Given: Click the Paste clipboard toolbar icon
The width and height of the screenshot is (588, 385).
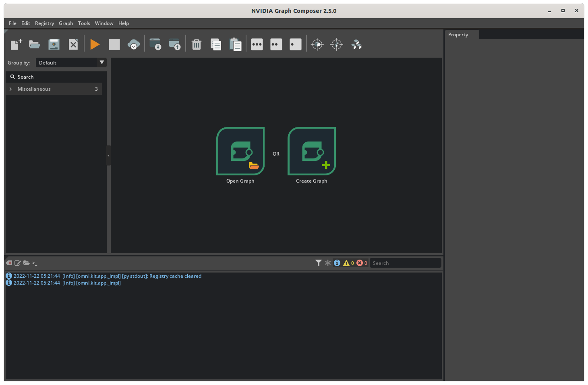Looking at the screenshot, I should pos(235,44).
